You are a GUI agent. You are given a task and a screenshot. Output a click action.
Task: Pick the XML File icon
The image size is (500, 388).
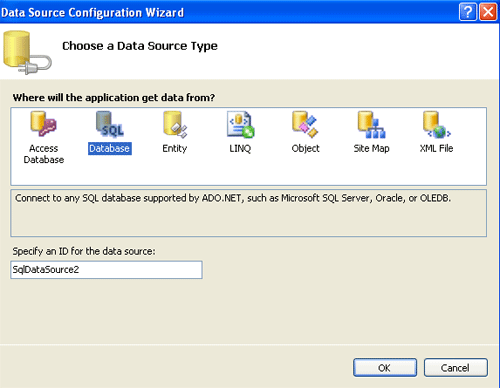(437, 124)
